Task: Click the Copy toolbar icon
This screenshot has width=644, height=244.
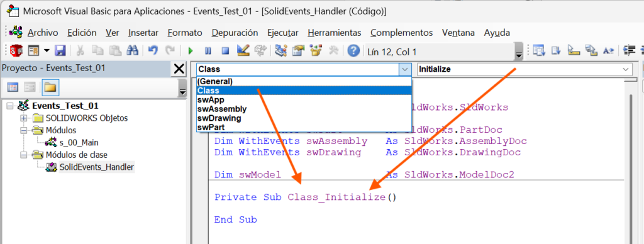Action: coord(97,51)
